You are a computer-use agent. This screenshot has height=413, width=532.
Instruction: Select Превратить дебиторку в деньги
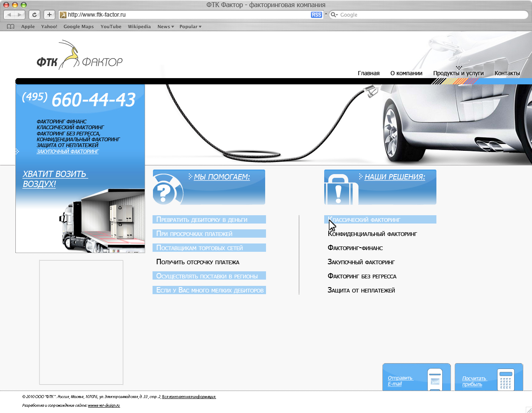click(209, 220)
